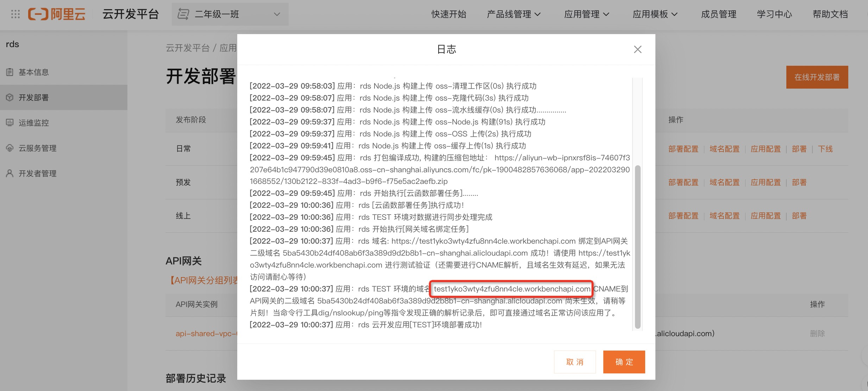
Task: Click 删除 in the API网关 table
Action: 817,334
